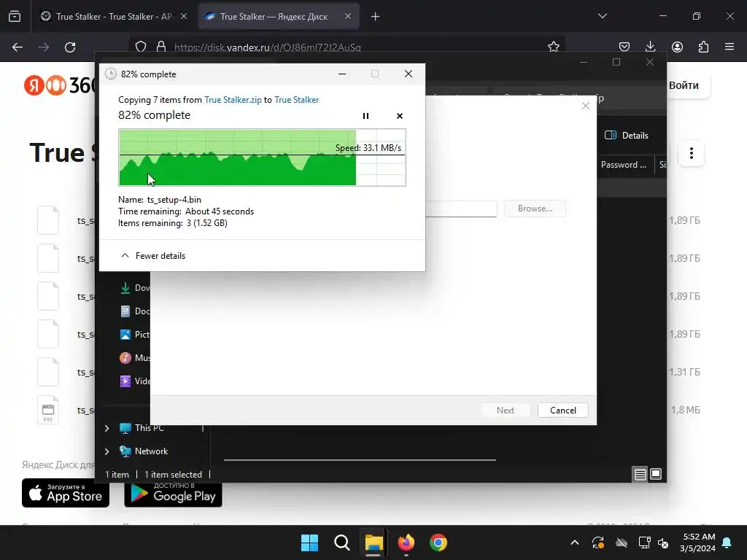The height and width of the screenshot is (560, 747).
Task: Sort by the Password column header
Action: pos(623,165)
